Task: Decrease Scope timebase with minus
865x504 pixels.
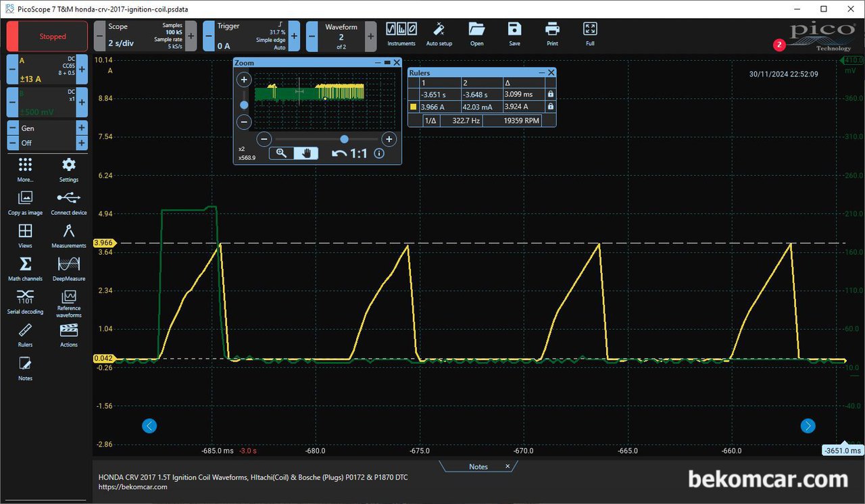Action: tap(99, 36)
